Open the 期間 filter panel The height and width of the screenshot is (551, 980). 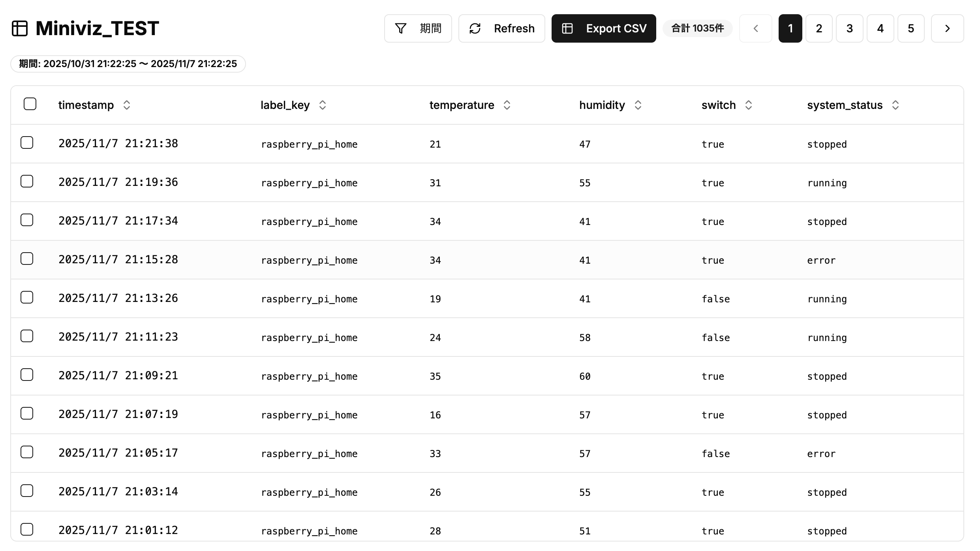click(x=418, y=28)
